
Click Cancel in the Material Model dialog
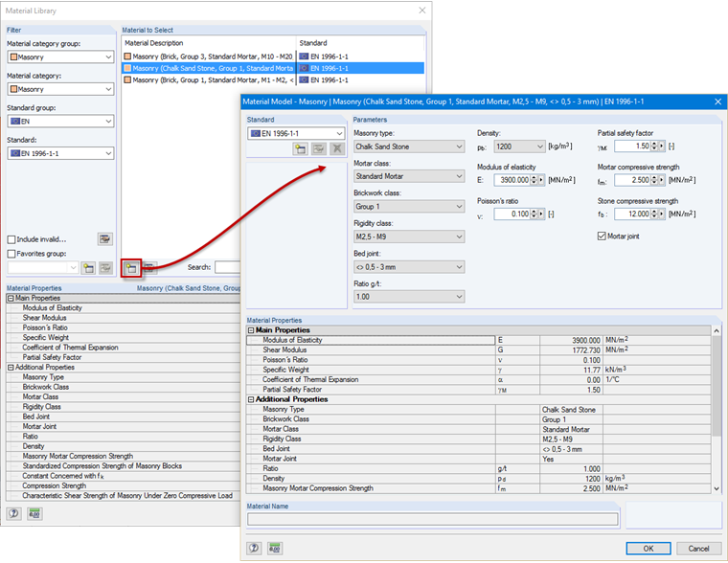tap(698, 548)
